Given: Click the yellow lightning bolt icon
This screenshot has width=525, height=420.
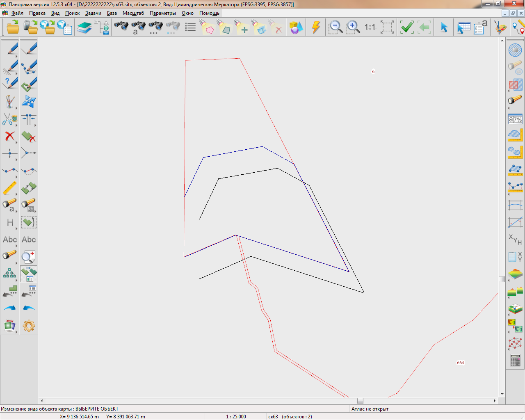Looking at the screenshot, I should [x=316, y=27].
